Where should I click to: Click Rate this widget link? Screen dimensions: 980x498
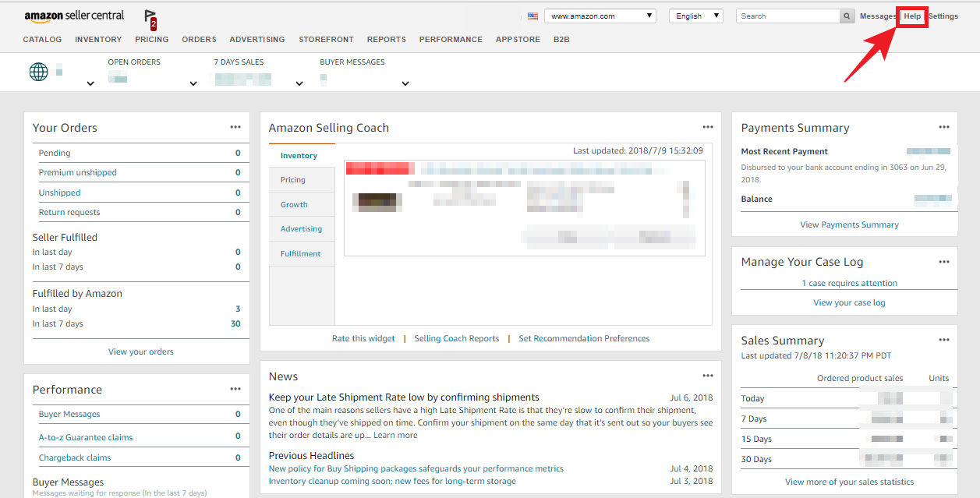coord(363,338)
